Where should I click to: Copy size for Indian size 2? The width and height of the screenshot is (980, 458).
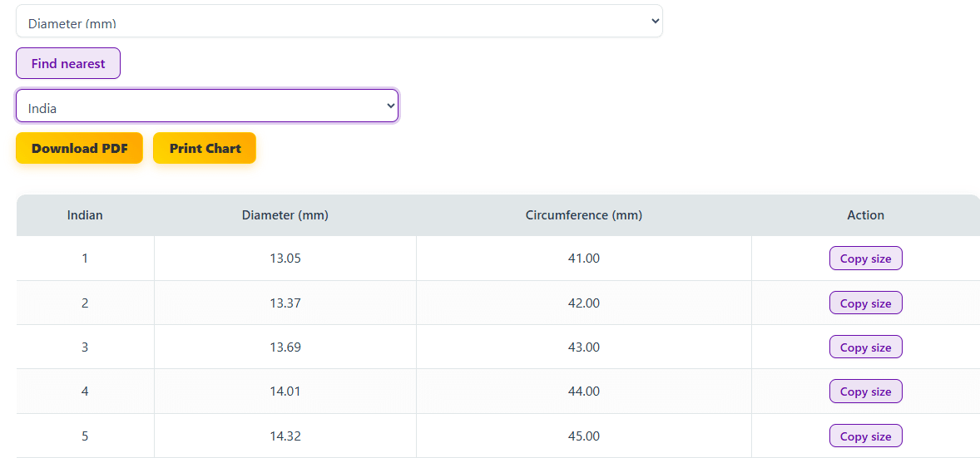click(865, 303)
